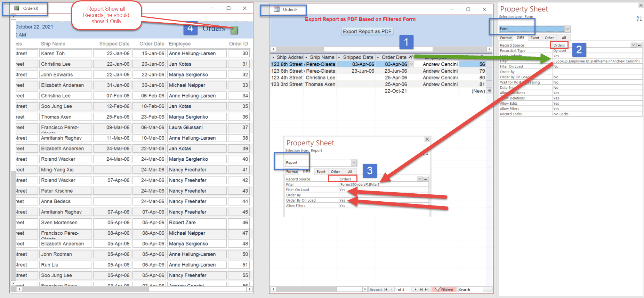Close the report Property Sheet panel
This screenshot has height=298, width=644.
tap(427, 139)
